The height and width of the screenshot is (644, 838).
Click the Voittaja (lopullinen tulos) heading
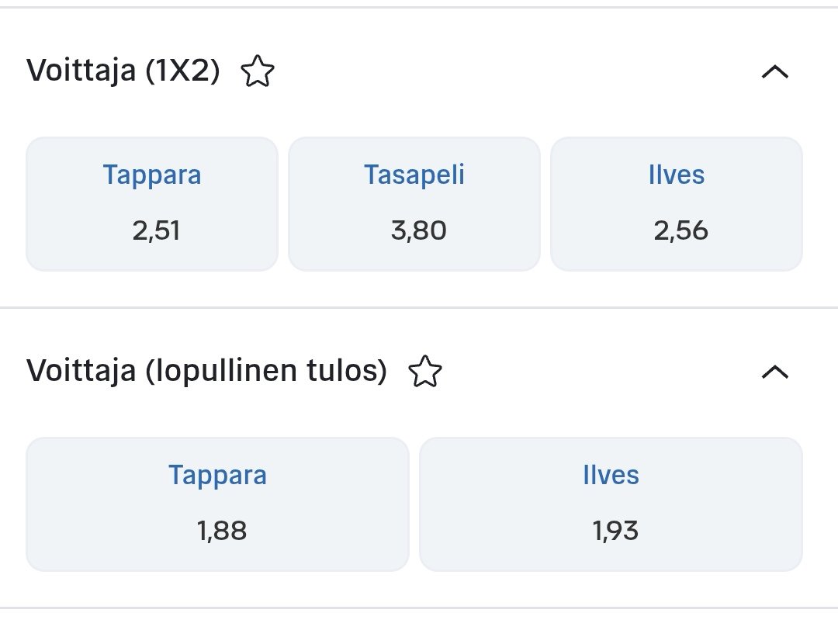pos(206,371)
